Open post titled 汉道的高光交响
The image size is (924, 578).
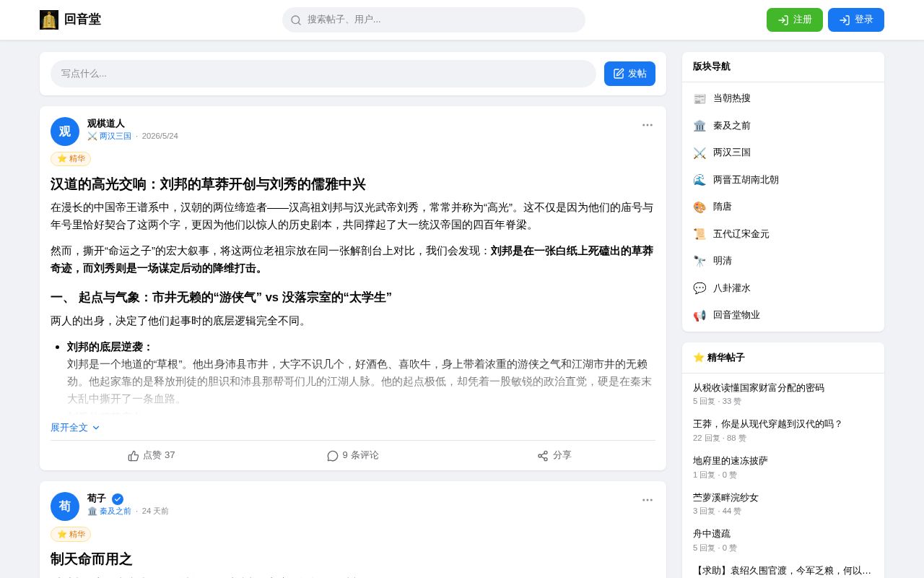click(x=208, y=184)
